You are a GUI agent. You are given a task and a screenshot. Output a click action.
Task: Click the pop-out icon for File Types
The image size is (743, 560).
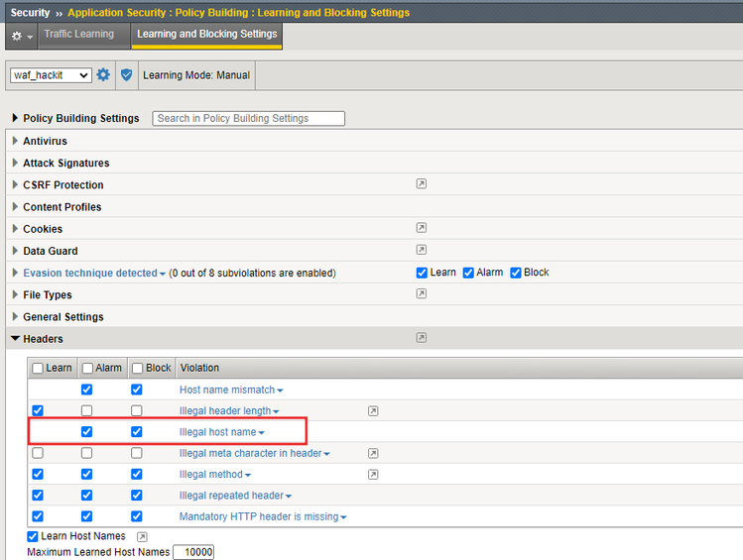(422, 294)
